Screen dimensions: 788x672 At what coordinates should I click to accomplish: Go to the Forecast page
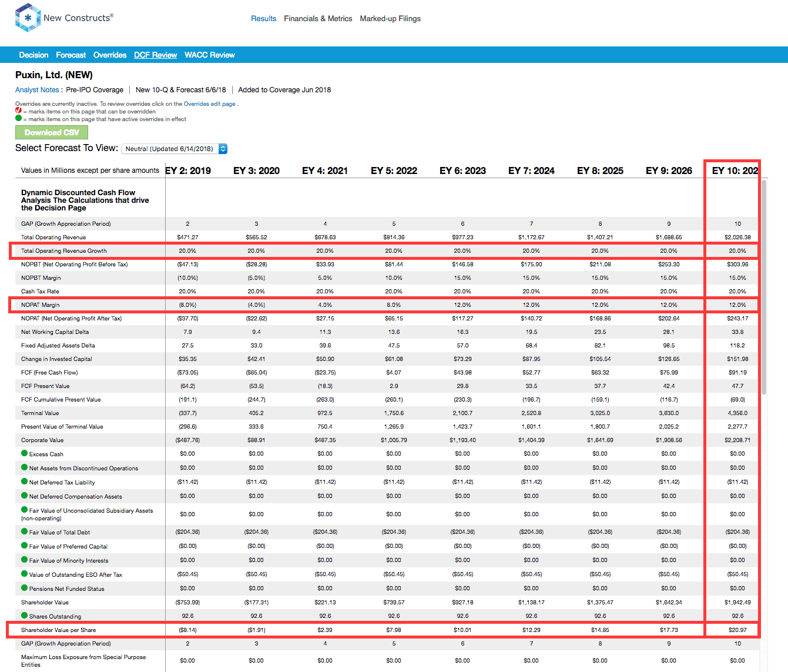coord(71,55)
